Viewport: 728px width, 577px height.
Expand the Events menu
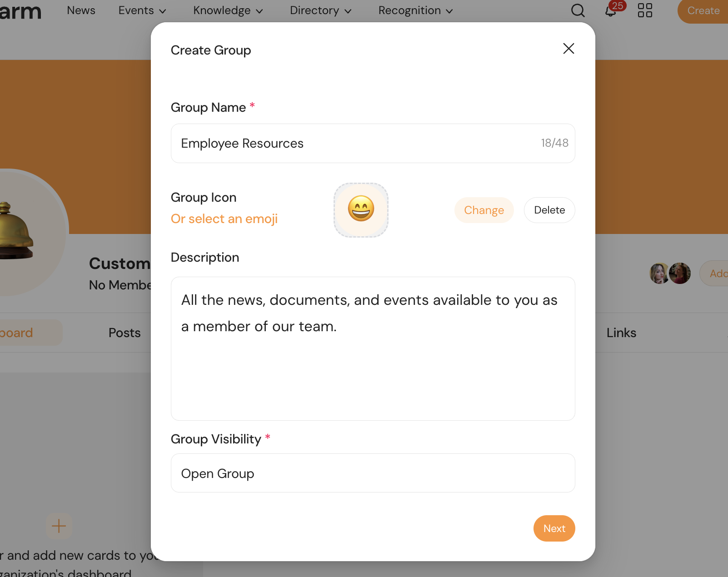[142, 10]
